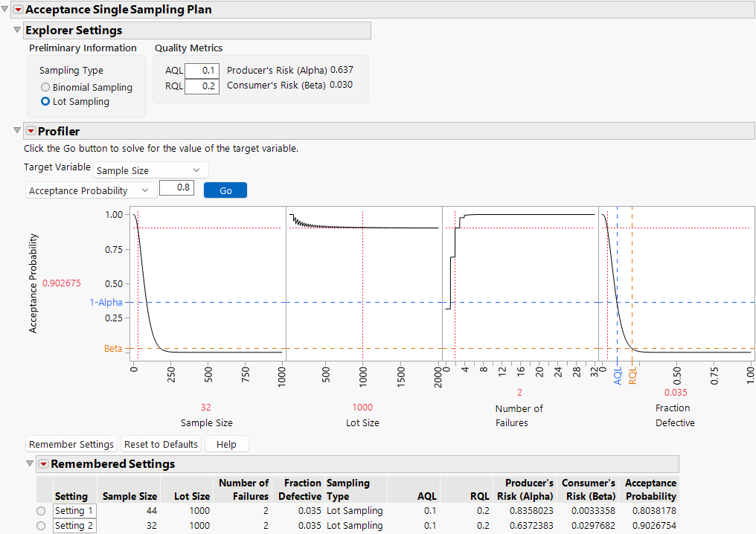Edit the AQL value field
The height and width of the screenshot is (534, 756).
point(202,70)
